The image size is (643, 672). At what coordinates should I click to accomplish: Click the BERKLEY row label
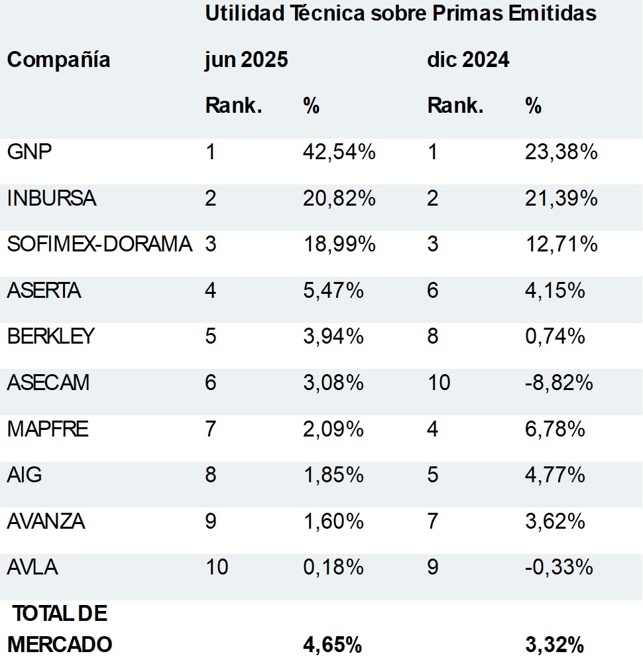[50, 336]
